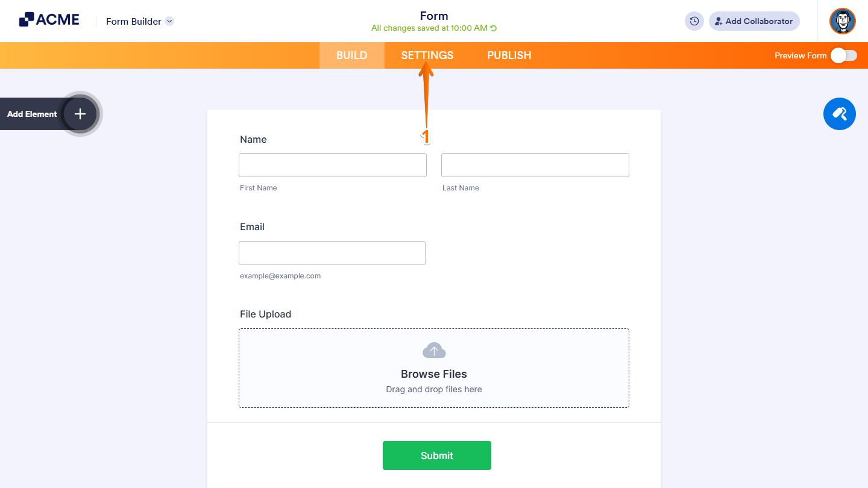868x488 pixels.
Task: Select the Last Name input field
Action: pyautogui.click(x=535, y=164)
